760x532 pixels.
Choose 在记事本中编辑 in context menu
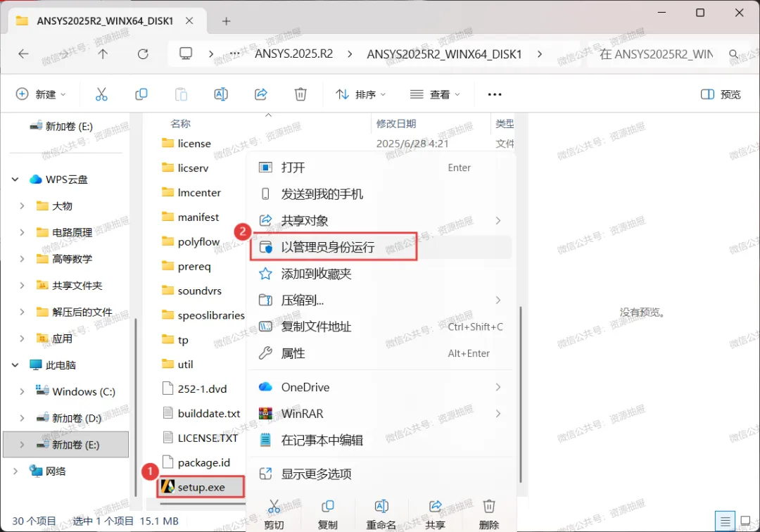pyautogui.click(x=381, y=440)
